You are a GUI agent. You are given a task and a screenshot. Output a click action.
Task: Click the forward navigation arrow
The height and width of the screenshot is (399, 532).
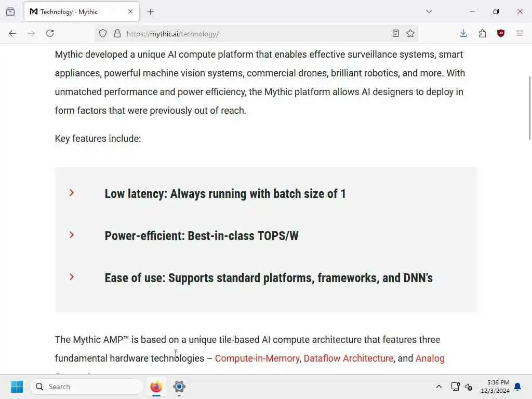[x=31, y=33]
